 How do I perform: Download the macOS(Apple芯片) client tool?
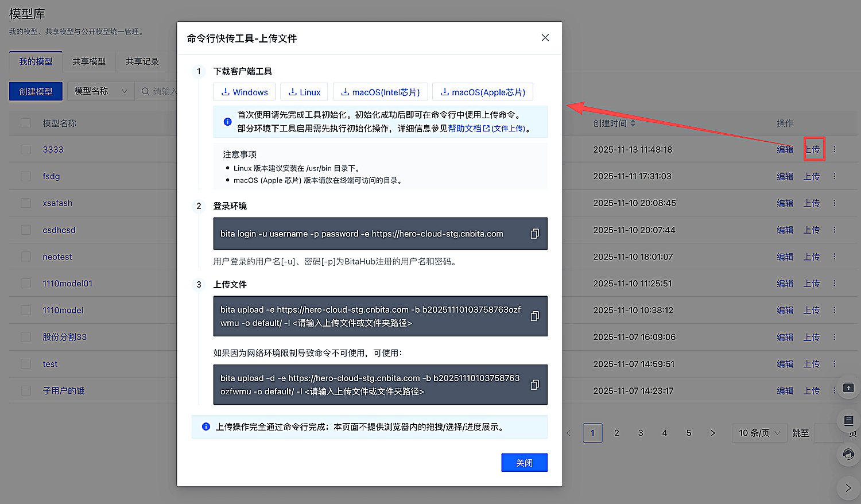[x=483, y=92]
